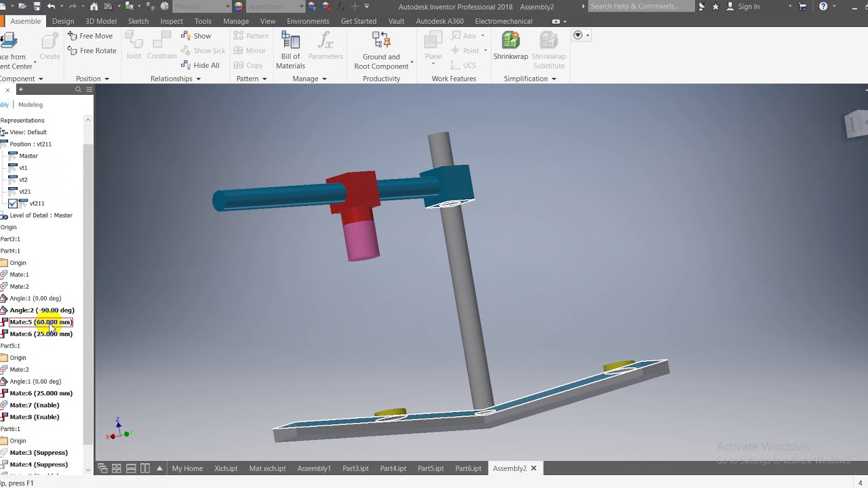Open the Environments ribbon tab
Screen dimensions: 868x488
[308, 21]
